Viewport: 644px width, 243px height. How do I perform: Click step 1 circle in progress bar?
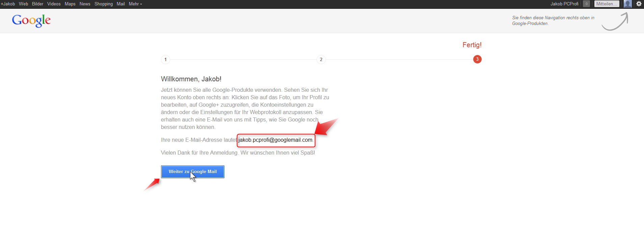coord(165,59)
